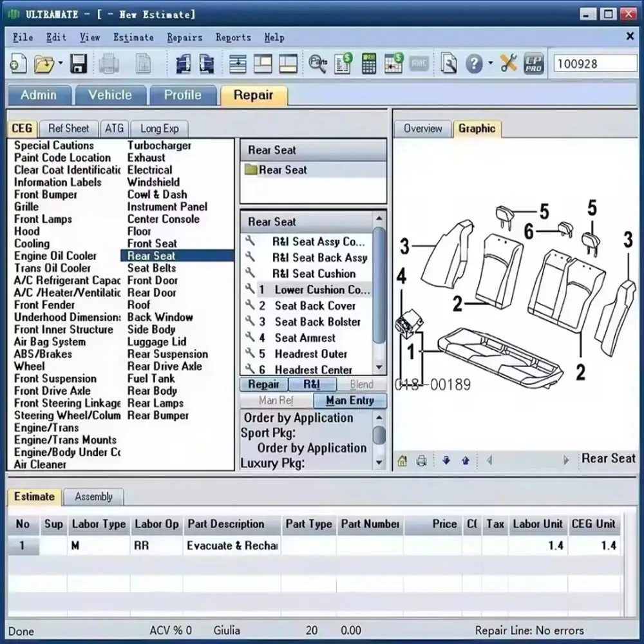Select the Headrest Outer part row
This screenshot has height=644, width=644.
tap(308, 354)
